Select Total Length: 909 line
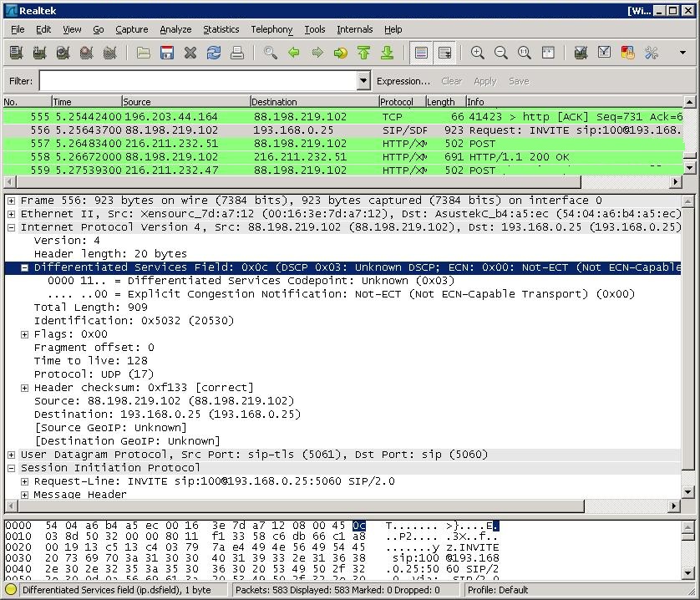 coord(90,308)
